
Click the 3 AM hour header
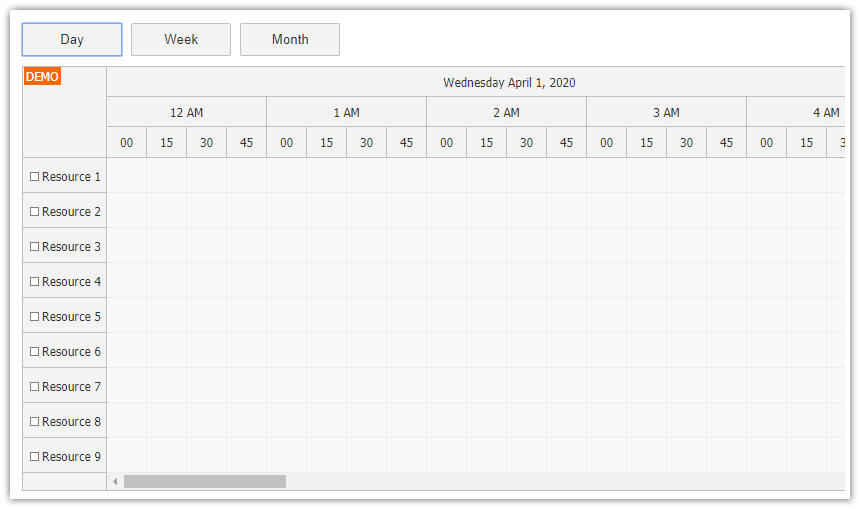coord(666,113)
